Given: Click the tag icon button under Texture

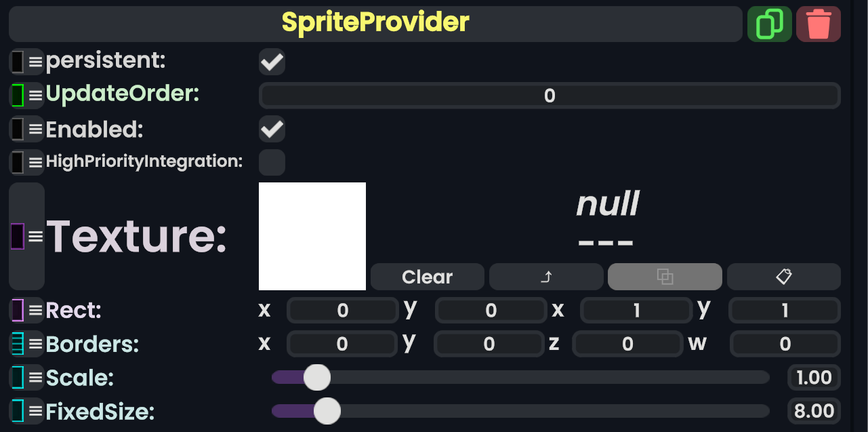Looking at the screenshot, I should pyautogui.click(x=784, y=277).
